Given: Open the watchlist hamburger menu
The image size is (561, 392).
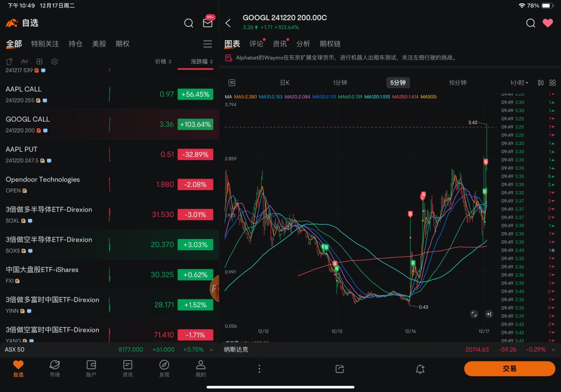Looking at the screenshot, I should (208, 44).
